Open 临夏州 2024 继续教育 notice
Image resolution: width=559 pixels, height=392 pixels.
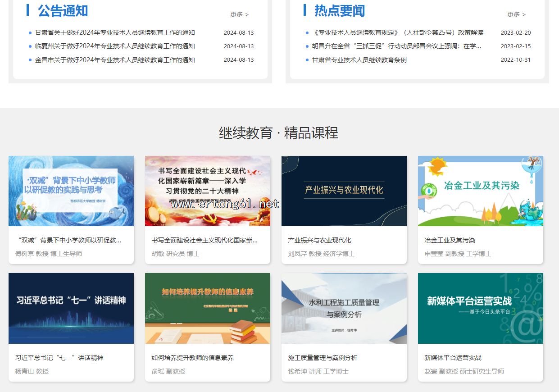(x=115, y=46)
